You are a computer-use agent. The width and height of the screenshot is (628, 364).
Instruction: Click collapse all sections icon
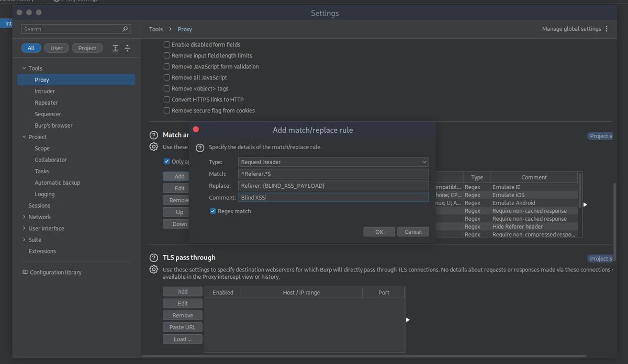point(127,48)
